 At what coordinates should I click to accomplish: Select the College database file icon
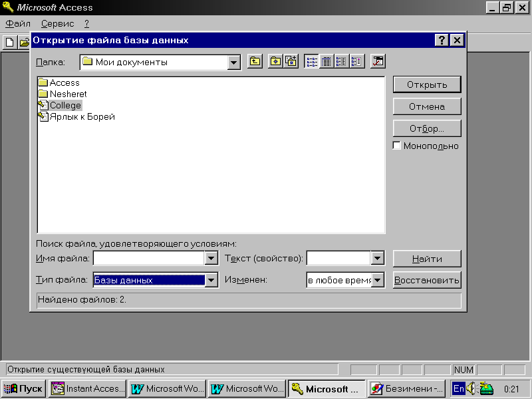coord(43,105)
